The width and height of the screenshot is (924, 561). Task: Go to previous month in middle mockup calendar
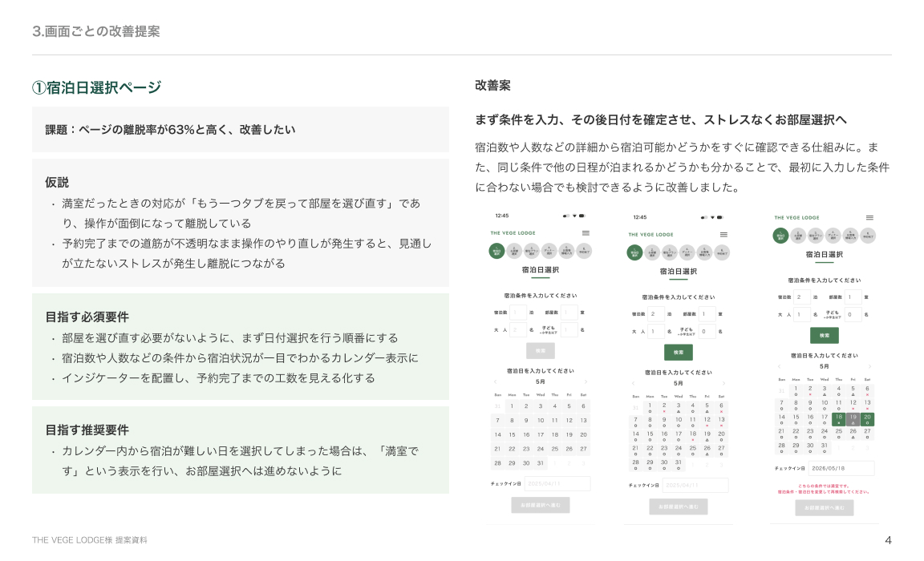coord(634,382)
